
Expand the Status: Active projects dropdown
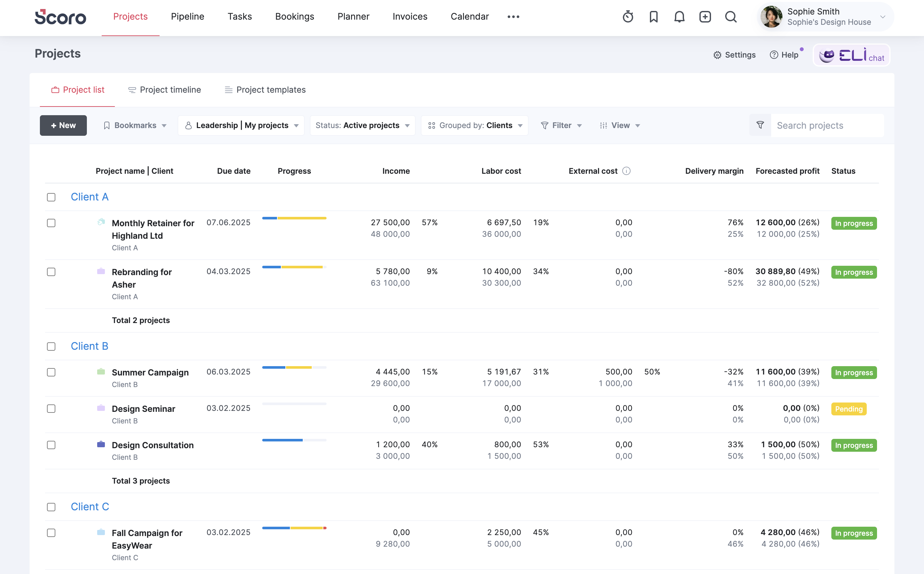coord(363,125)
